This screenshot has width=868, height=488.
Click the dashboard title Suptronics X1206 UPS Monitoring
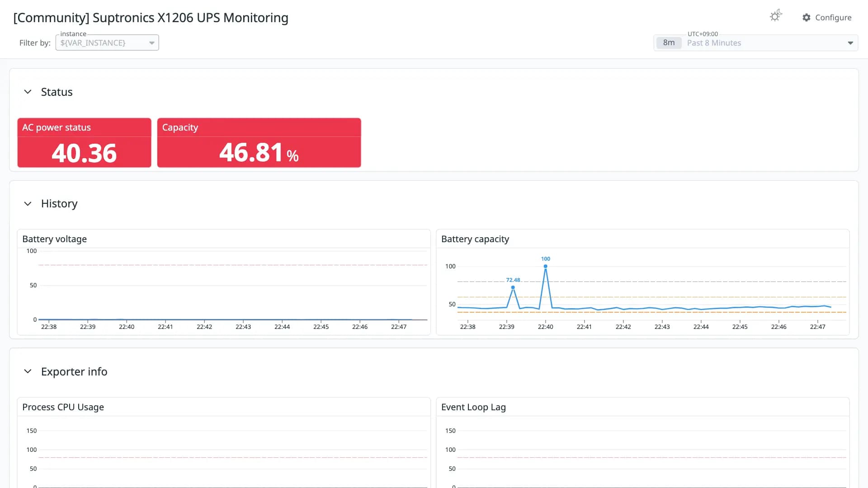point(151,18)
